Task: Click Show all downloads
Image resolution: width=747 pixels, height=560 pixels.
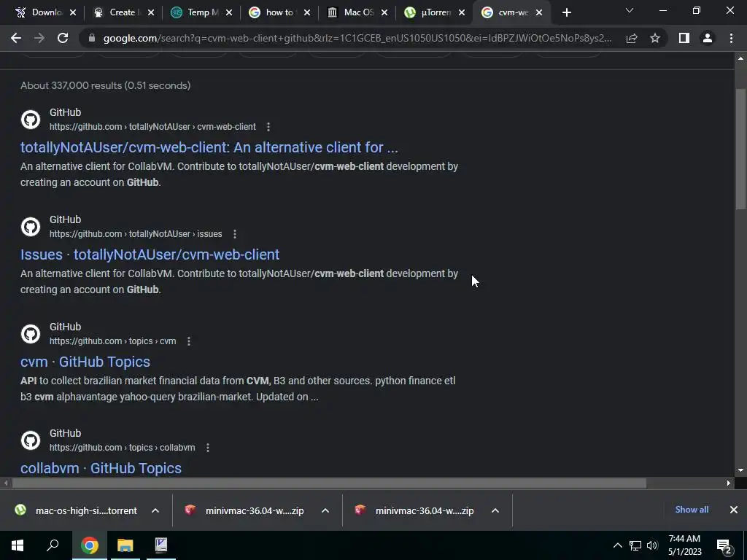Action: pos(692,510)
